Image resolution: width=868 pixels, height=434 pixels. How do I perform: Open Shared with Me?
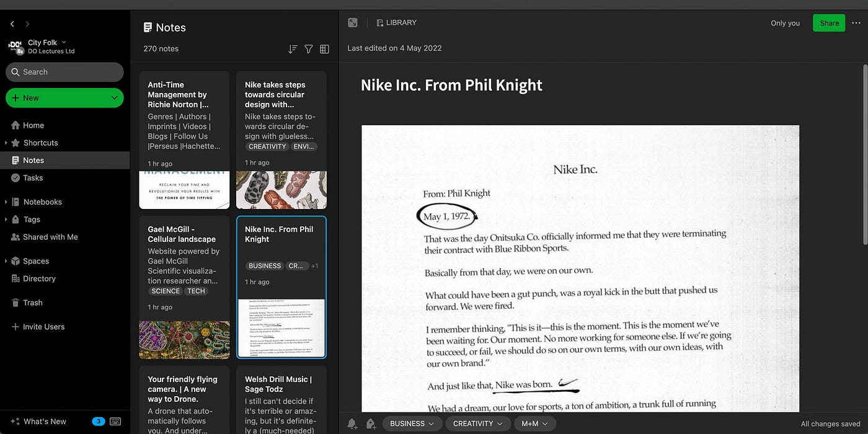(50, 237)
